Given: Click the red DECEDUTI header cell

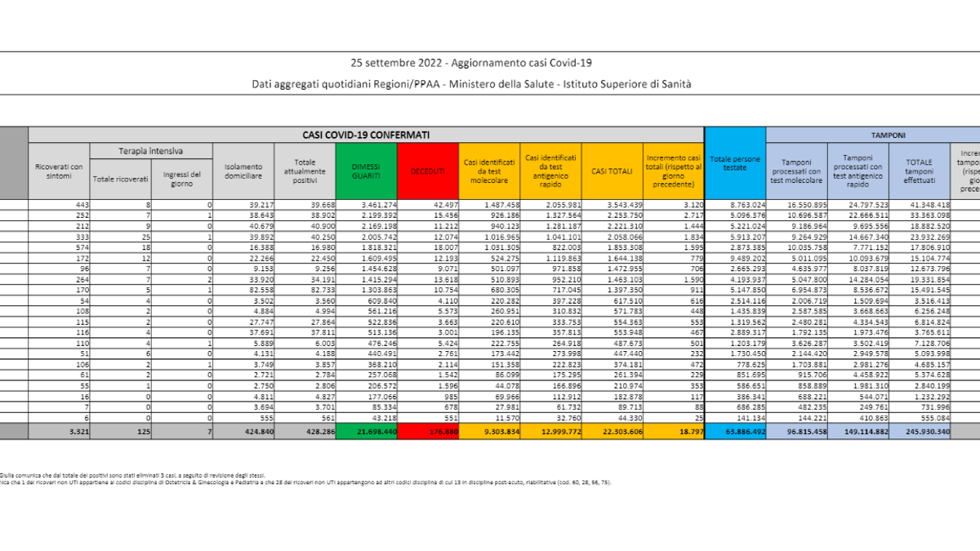Looking at the screenshot, I should click(428, 171).
